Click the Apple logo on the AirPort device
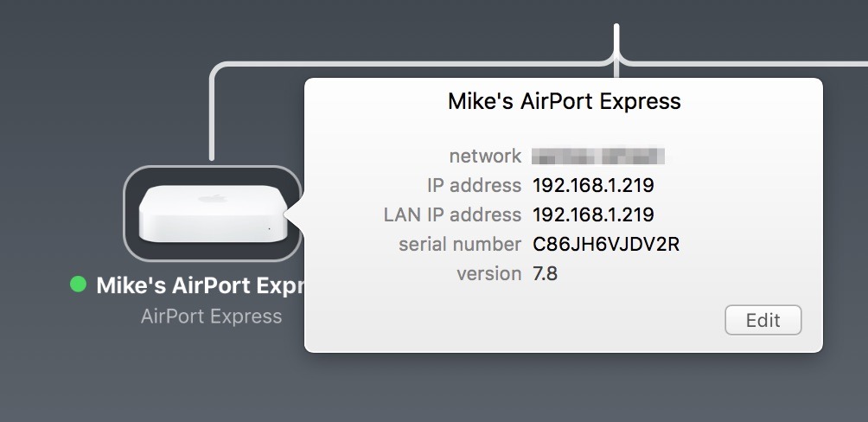This screenshot has width=868, height=422. tap(214, 198)
